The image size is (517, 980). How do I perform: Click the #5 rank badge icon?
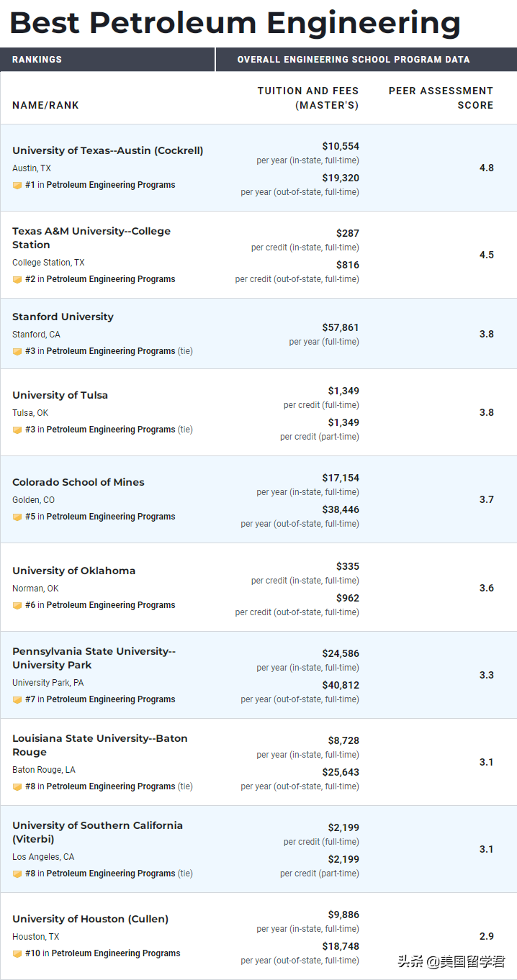click(17, 517)
